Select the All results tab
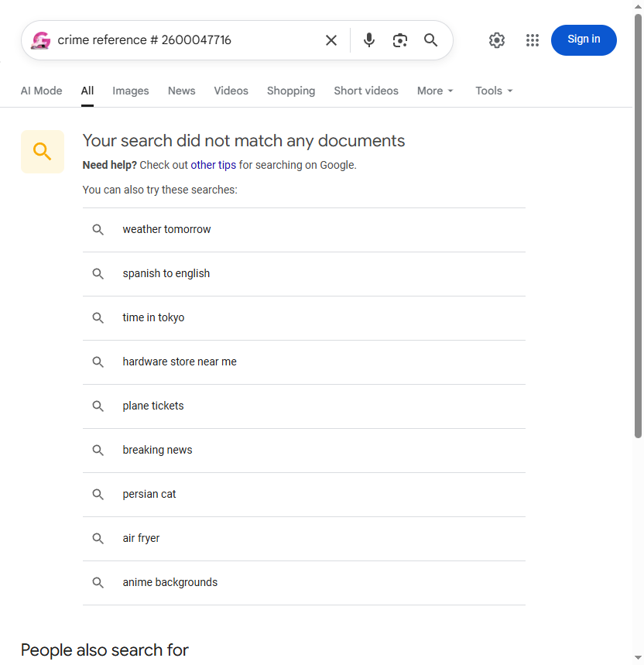Screen dimensions: 644x665 (x=87, y=91)
